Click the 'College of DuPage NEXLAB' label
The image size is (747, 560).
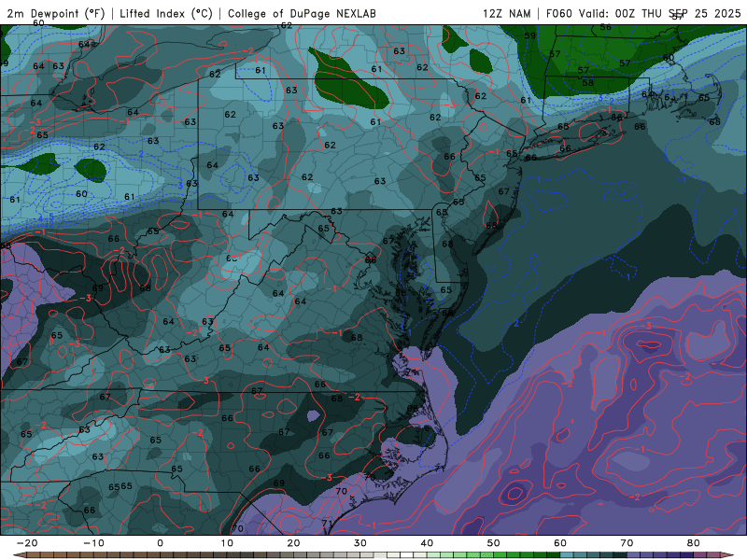(x=302, y=13)
